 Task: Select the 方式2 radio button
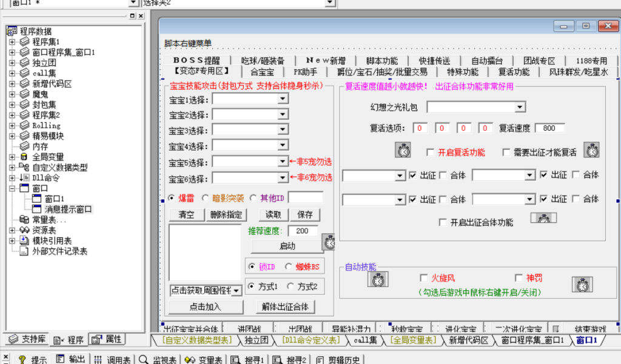(290, 286)
